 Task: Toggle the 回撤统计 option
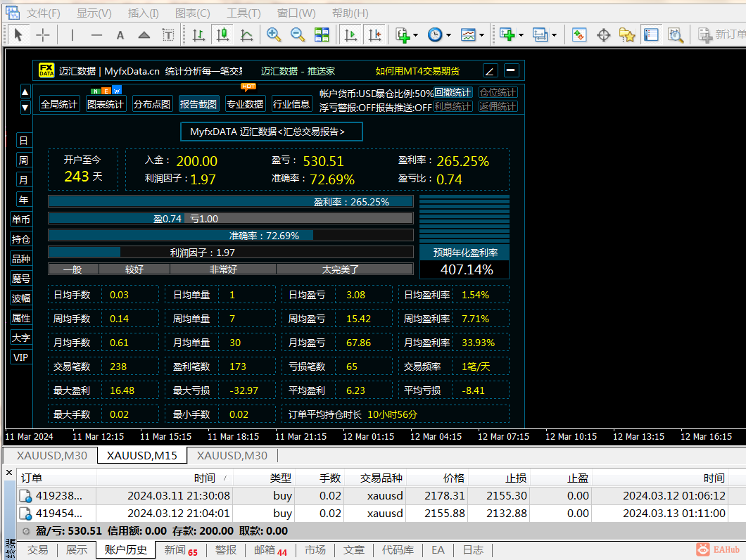[x=453, y=92]
